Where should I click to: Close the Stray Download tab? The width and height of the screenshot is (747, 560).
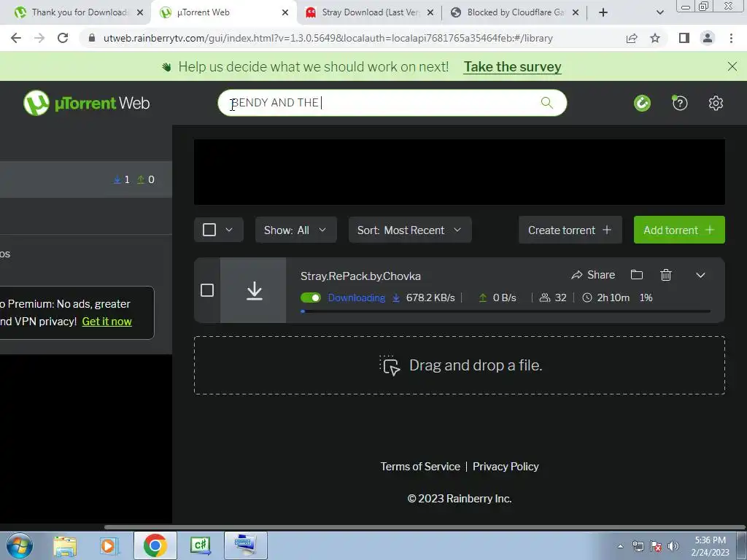click(430, 12)
